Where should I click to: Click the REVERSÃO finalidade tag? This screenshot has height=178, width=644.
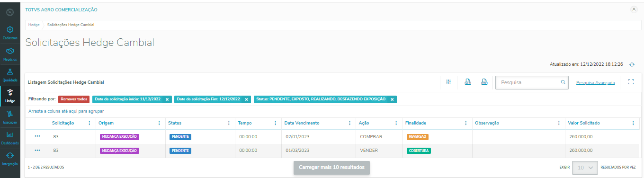tap(418, 136)
